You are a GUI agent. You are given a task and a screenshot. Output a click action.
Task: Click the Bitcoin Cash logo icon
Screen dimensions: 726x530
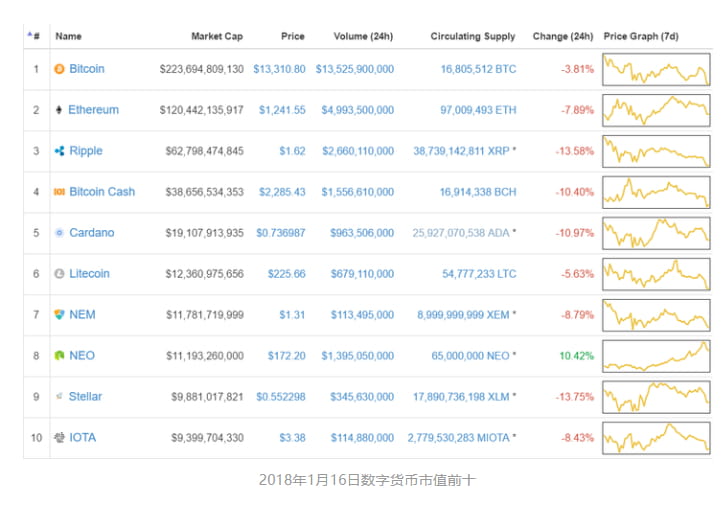59,192
